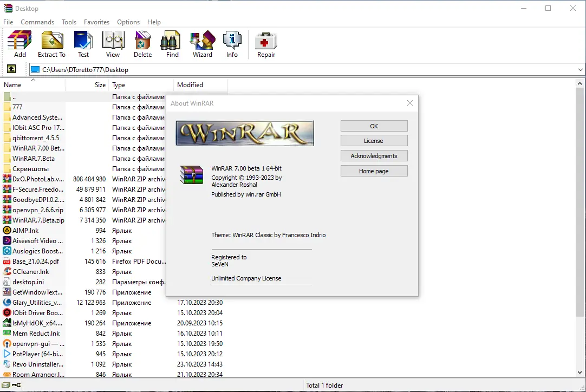Open the Tools menu

point(69,22)
